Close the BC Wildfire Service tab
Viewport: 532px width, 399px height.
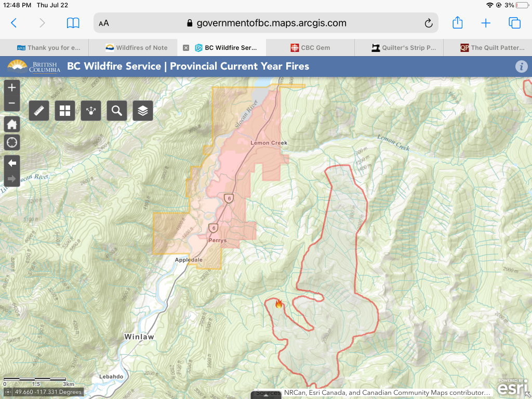point(186,48)
